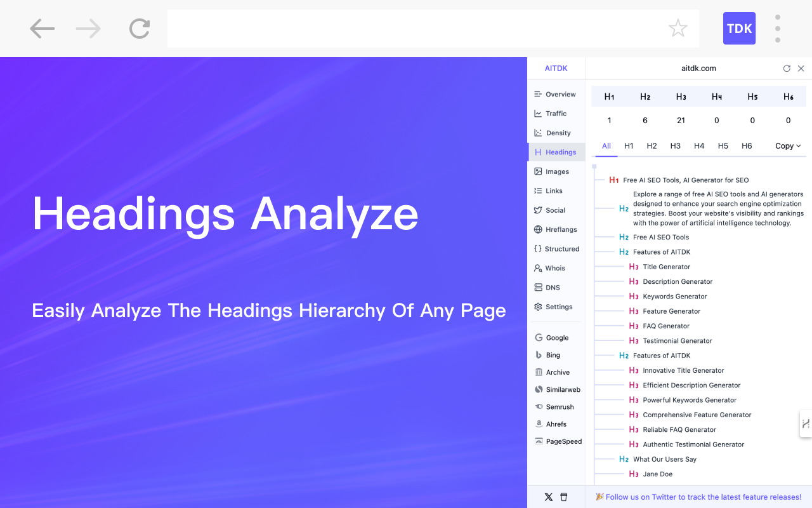The height and width of the screenshot is (508, 812).
Task: Filter headings by the H6 tab
Action: 747,146
